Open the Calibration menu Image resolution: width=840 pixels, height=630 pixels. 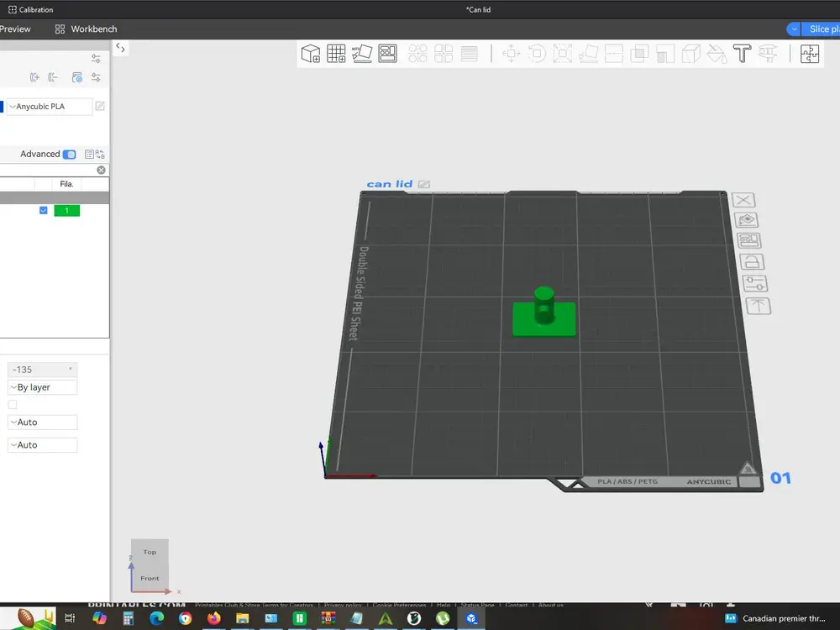(x=30, y=9)
